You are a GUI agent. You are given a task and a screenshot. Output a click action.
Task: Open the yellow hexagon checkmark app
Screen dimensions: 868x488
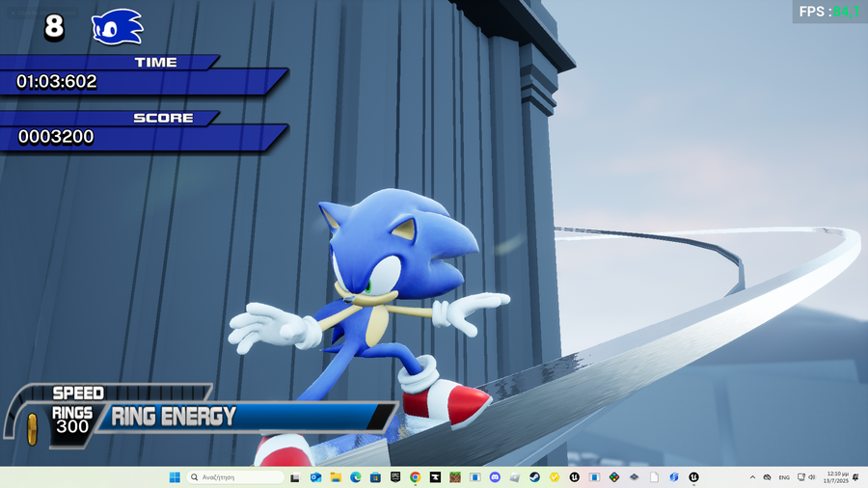(x=555, y=477)
